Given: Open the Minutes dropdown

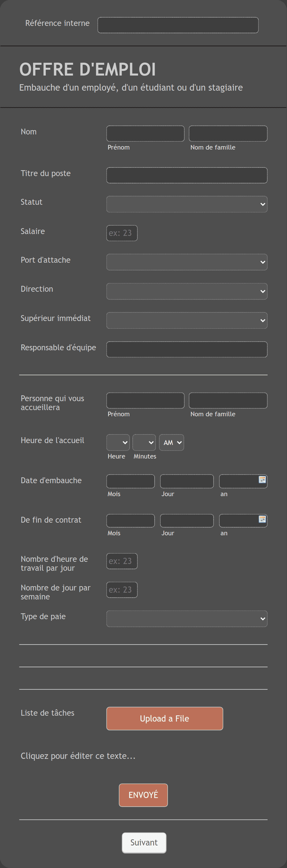Looking at the screenshot, I should pyautogui.click(x=144, y=442).
